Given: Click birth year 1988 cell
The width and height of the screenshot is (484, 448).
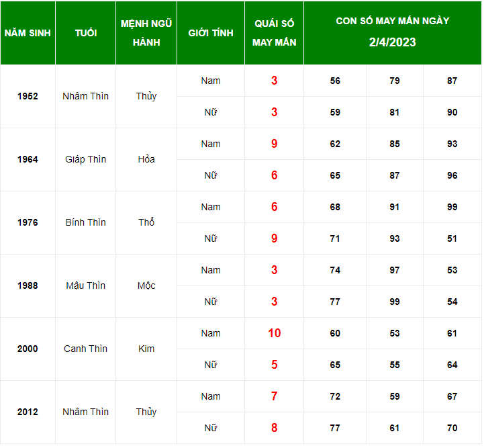Looking at the screenshot, I should (x=28, y=286).
